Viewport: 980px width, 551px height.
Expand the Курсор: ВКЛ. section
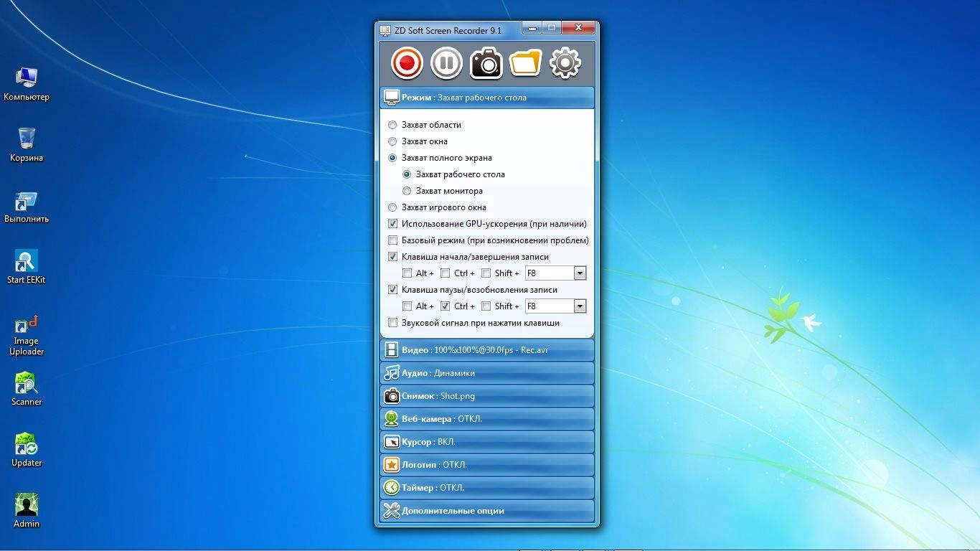point(487,442)
